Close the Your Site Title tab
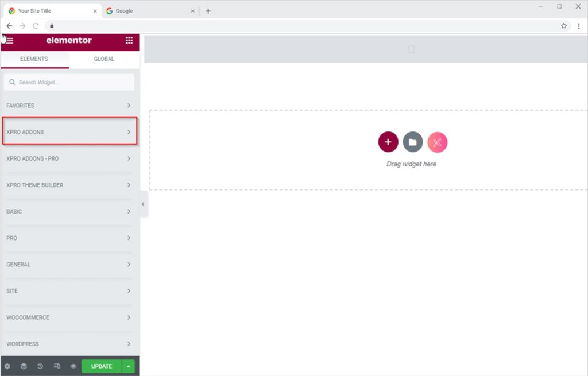The width and height of the screenshot is (588, 376). pos(95,11)
